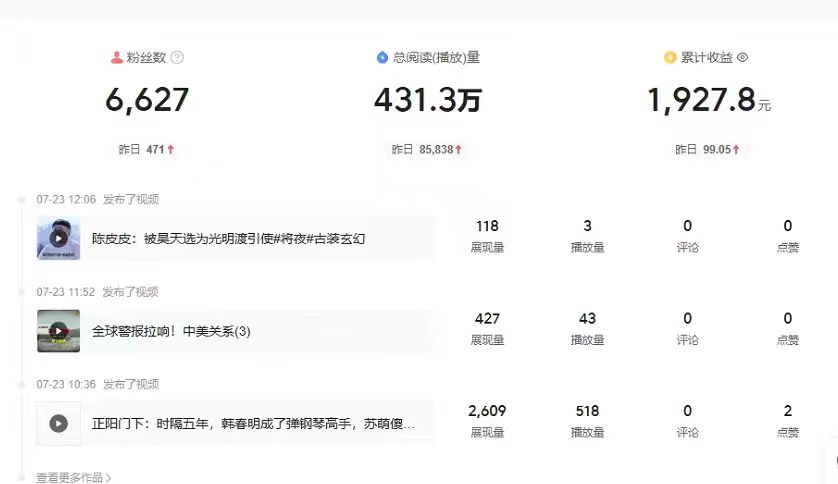Click the red up arrow beside 471
838x484 pixels.
pos(170,150)
